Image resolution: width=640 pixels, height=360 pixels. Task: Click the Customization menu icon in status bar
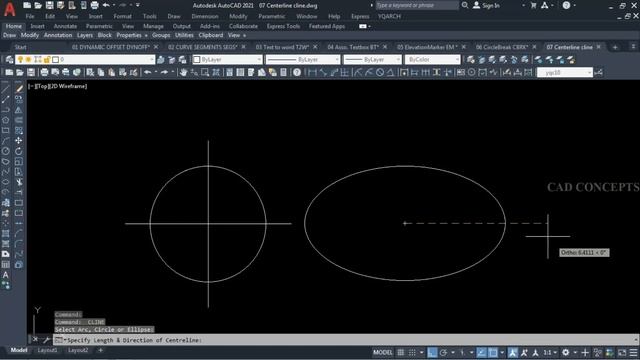[x=633, y=352]
